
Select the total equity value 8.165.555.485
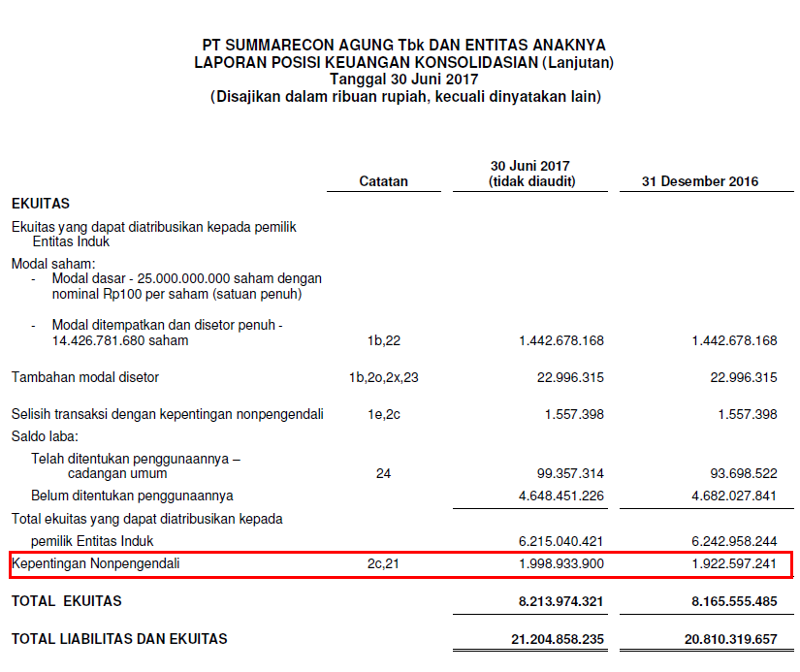tap(734, 601)
